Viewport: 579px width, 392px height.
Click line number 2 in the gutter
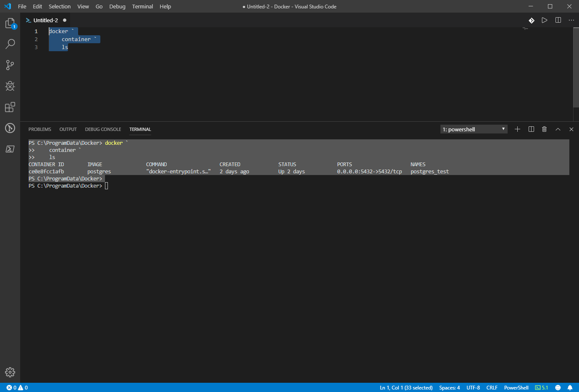coord(36,39)
